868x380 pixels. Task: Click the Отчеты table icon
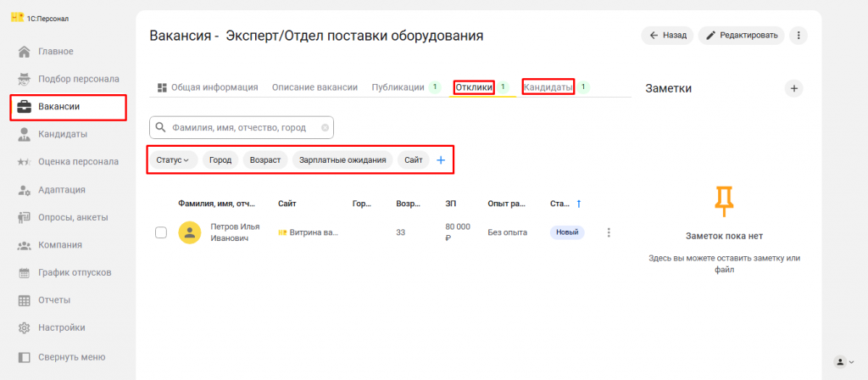click(x=24, y=301)
